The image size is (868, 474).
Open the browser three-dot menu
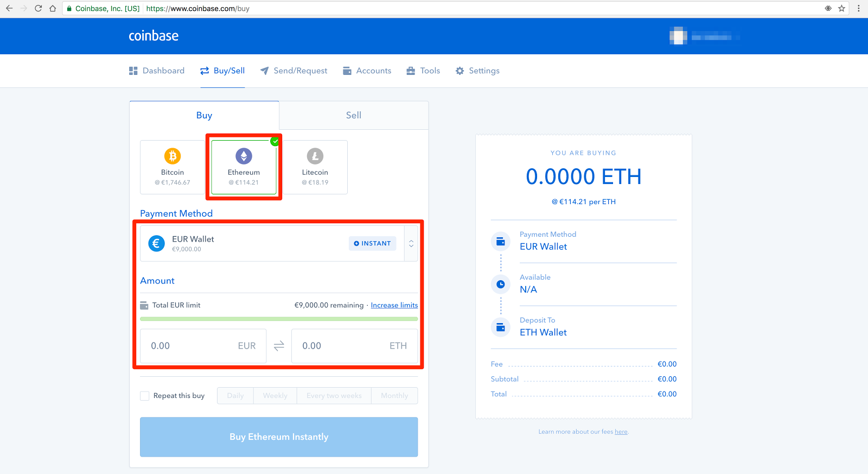click(858, 8)
